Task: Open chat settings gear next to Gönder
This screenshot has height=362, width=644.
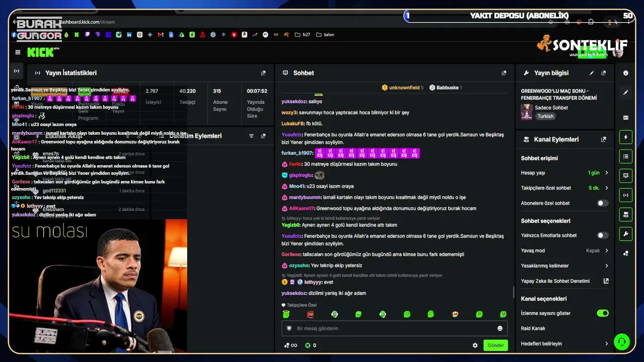Action: (475, 345)
